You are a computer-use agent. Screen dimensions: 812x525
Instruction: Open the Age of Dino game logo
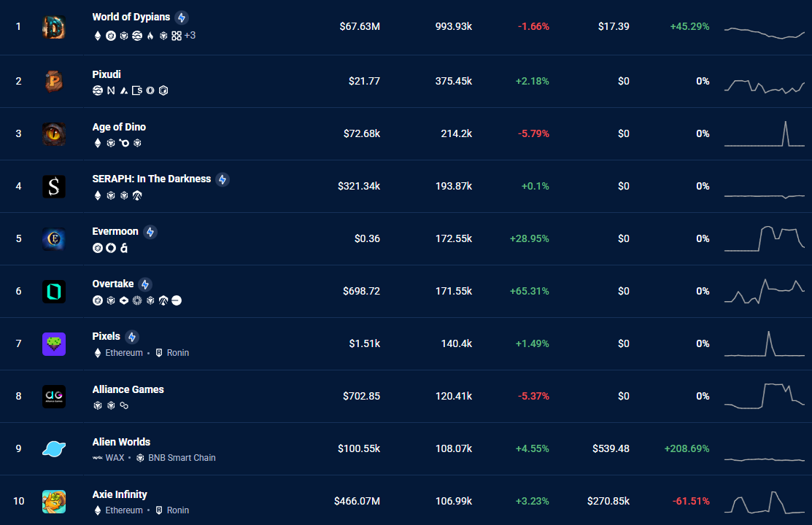tap(54, 133)
